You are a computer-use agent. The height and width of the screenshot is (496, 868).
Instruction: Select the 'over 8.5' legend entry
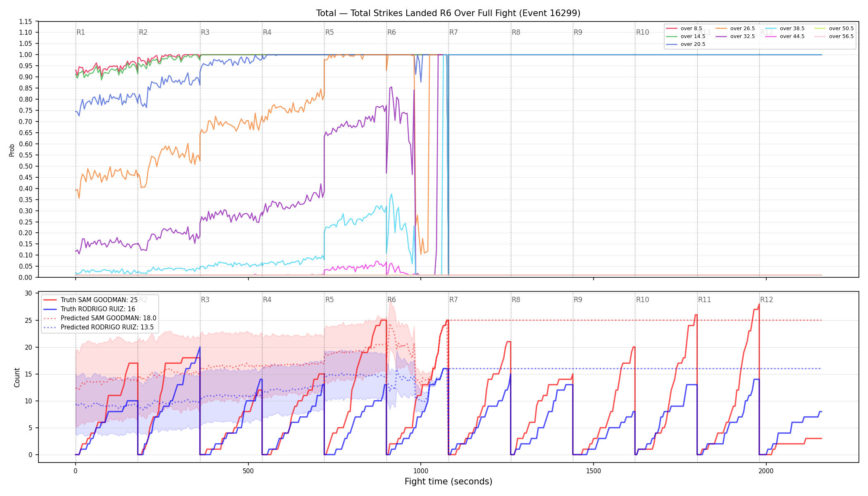684,29
